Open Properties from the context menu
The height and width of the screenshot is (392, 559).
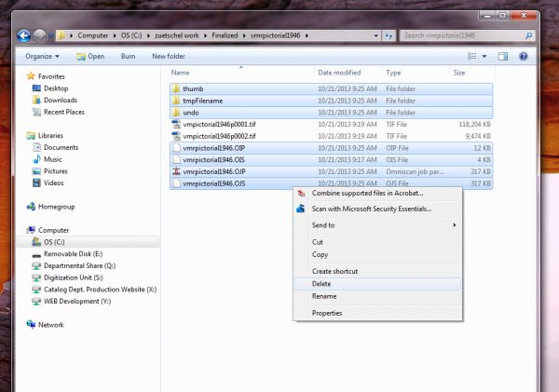tap(326, 313)
